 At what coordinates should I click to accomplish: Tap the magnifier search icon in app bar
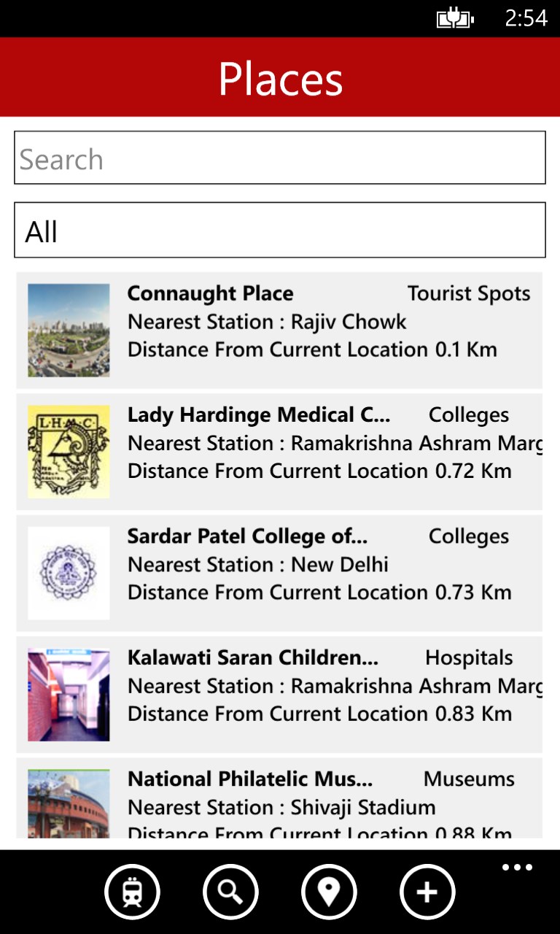(230, 892)
